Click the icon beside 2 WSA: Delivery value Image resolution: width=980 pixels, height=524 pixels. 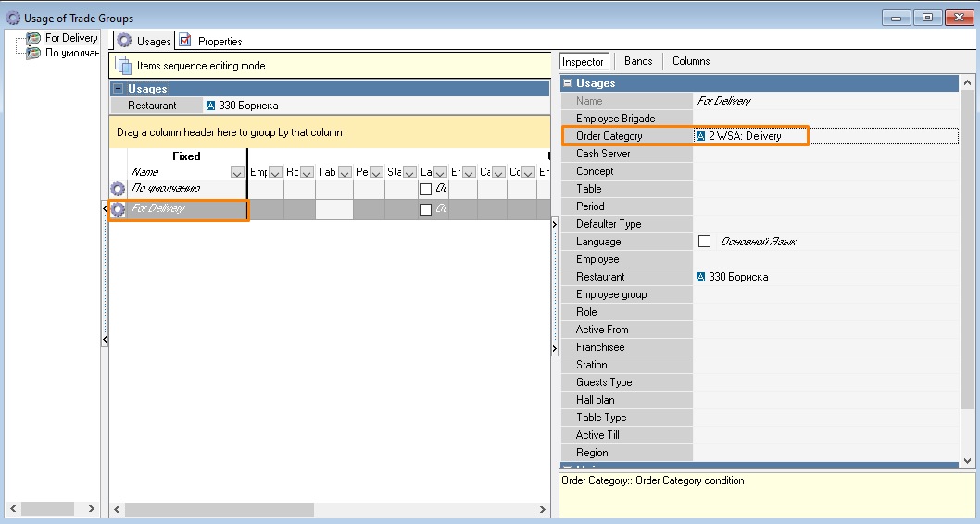[700, 136]
